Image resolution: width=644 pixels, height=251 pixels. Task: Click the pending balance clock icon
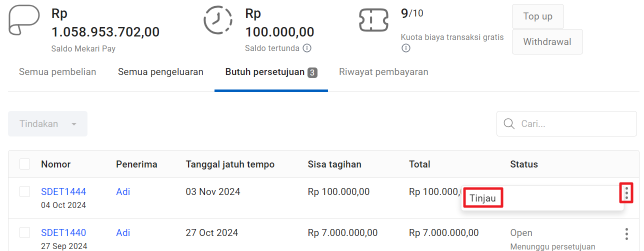pyautogui.click(x=218, y=20)
